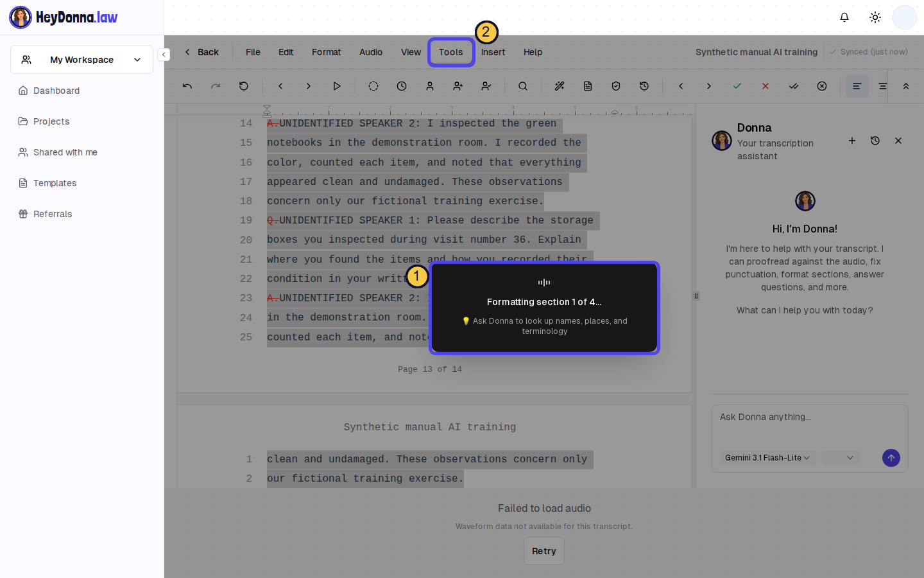Open the blank dropdown beside model selector

tap(841, 458)
